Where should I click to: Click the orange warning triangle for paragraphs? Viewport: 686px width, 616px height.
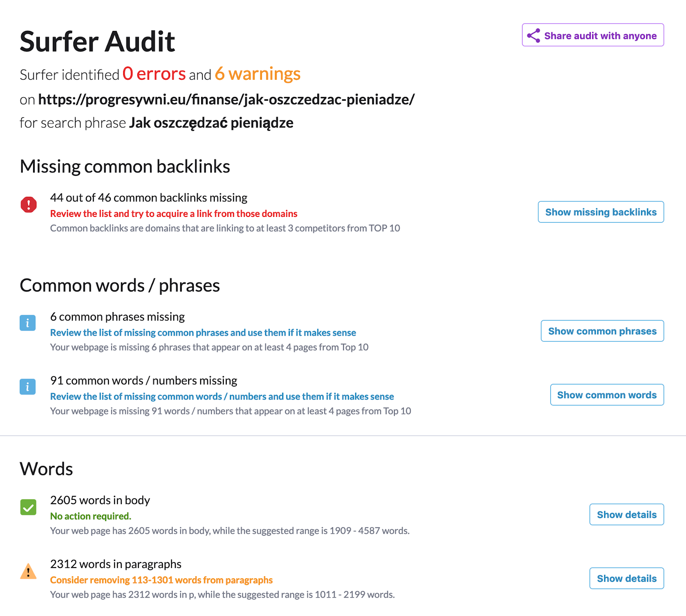28,571
